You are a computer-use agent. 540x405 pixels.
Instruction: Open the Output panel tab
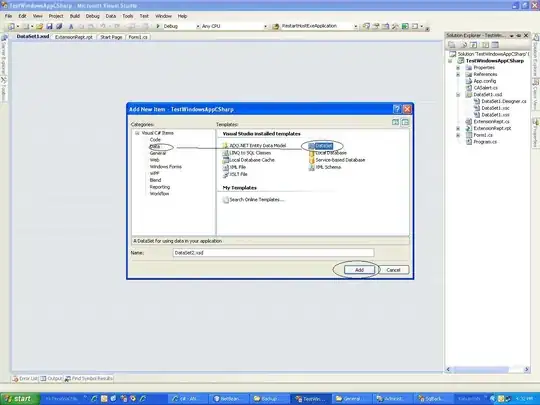point(51,378)
